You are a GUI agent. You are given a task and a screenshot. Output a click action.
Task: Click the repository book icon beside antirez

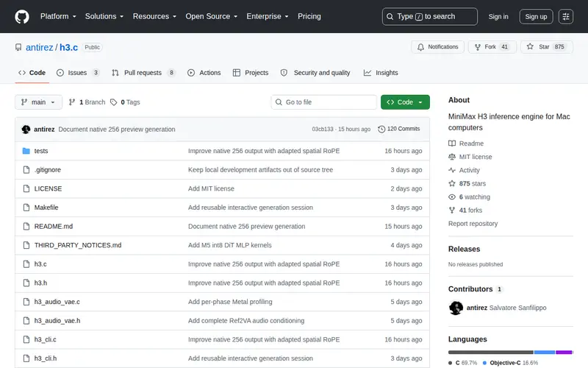18,47
